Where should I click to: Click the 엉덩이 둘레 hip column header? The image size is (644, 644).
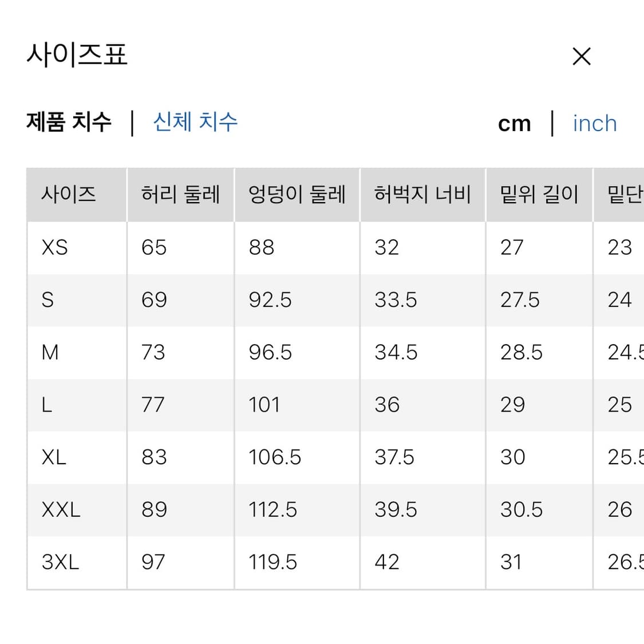pos(297,195)
